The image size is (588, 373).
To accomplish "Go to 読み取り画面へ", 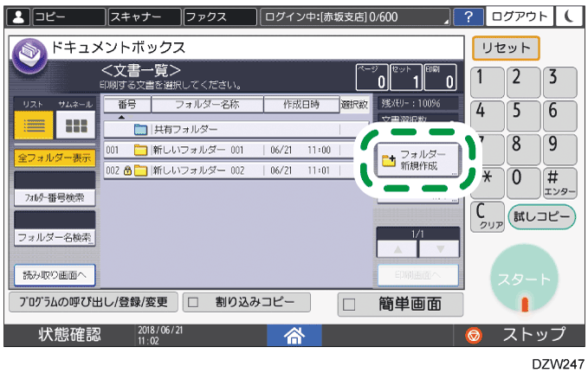I will (55, 275).
